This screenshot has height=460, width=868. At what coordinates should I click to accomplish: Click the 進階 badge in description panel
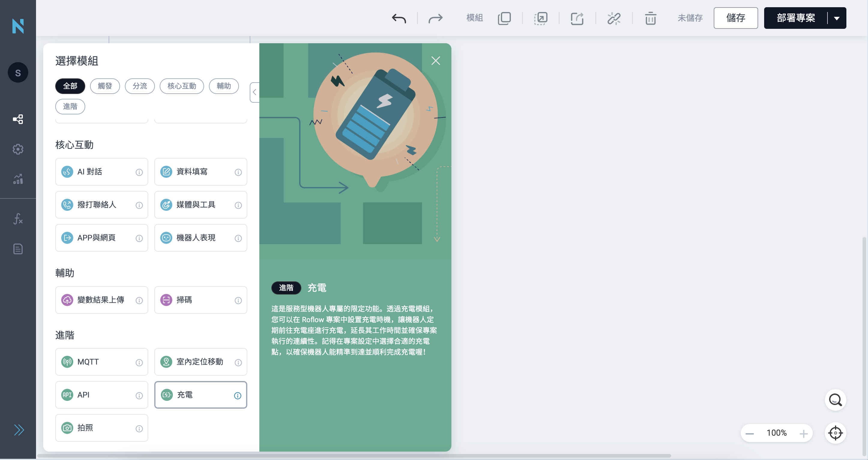[x=286, y=288]
